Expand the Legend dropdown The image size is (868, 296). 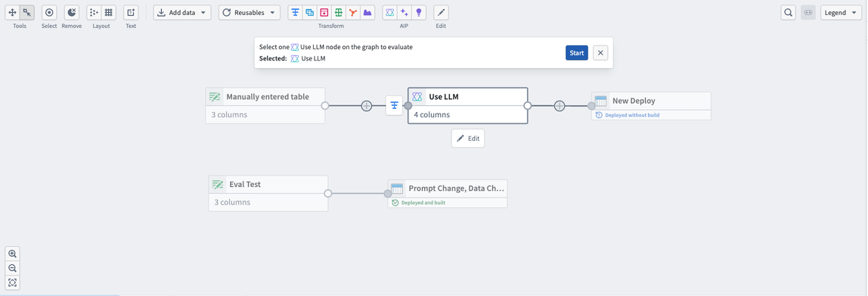pyautogui.click(x=842, y=12)
